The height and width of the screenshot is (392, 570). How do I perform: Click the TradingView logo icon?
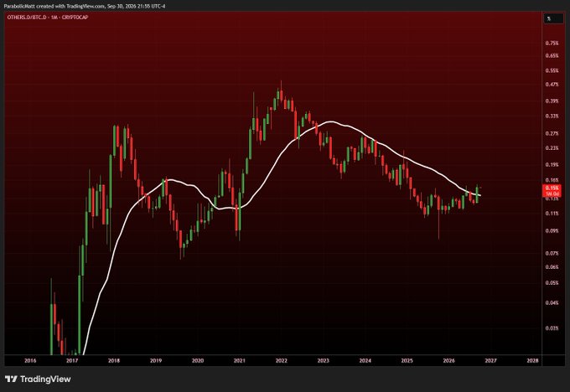point(11,379)
